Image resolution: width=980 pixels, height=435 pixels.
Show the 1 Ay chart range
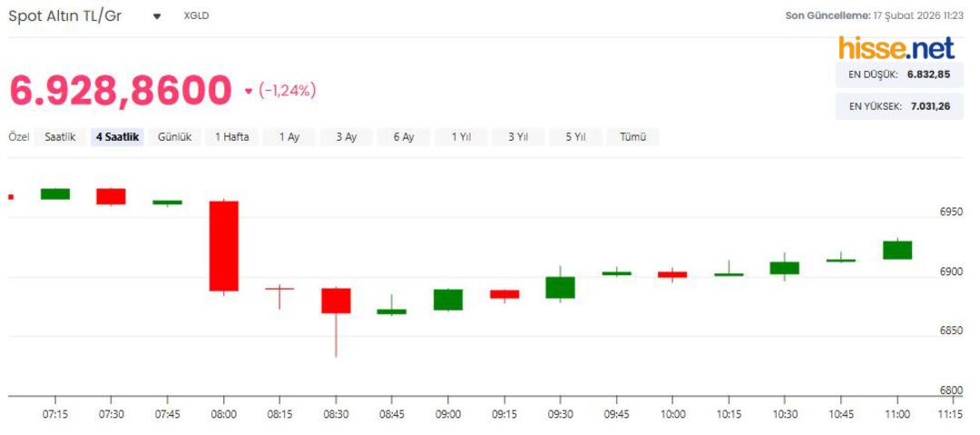(289, 137)
